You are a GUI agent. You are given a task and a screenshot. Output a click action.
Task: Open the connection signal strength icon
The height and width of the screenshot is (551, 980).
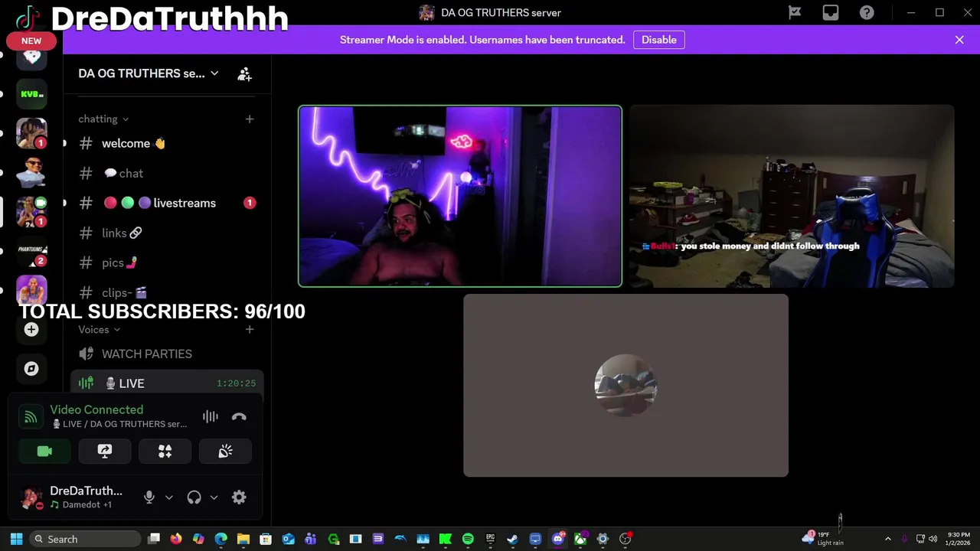(x=31, y=417)
